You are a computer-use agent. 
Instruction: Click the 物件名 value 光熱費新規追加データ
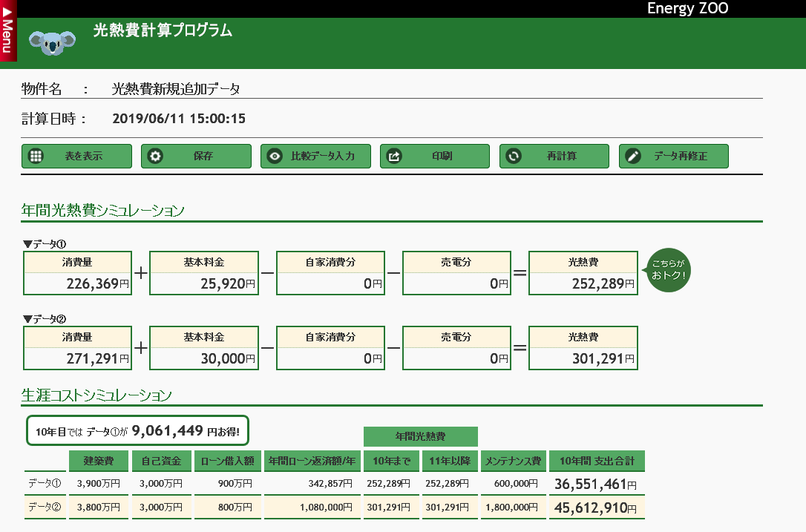pos(176,89)
